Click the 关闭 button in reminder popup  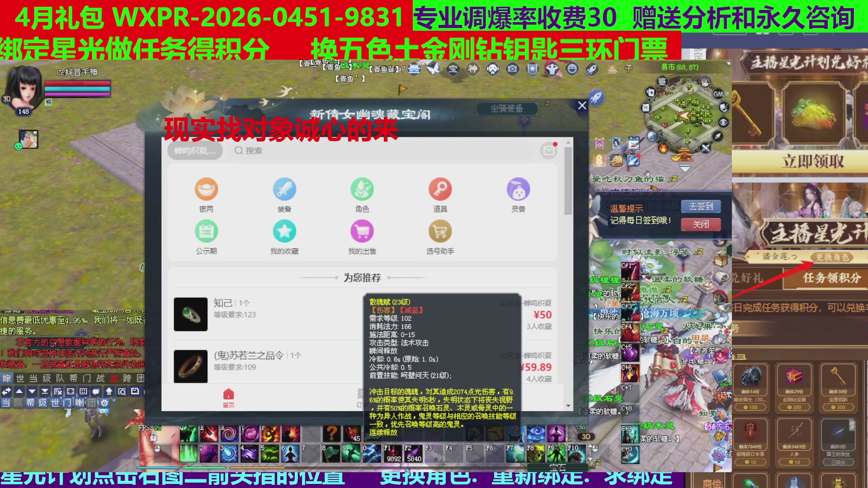point(701,224)
